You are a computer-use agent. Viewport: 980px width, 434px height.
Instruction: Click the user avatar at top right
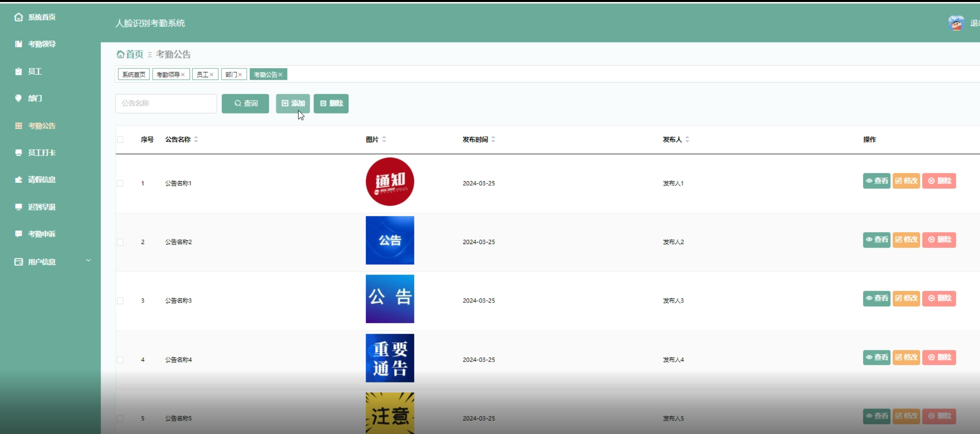click(956, 23)
